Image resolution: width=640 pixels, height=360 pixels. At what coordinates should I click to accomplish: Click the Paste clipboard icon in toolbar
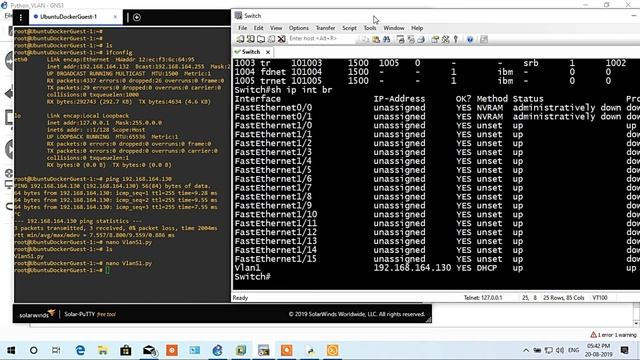(376, 39)
